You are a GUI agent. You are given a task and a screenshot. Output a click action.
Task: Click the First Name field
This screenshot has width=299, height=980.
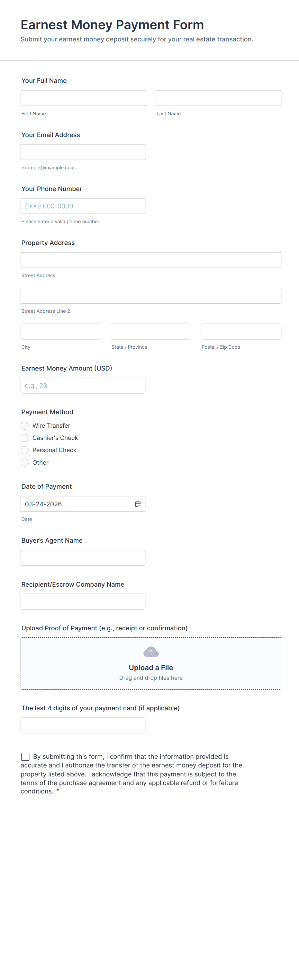pyautogui.click(x=83, y=98)
